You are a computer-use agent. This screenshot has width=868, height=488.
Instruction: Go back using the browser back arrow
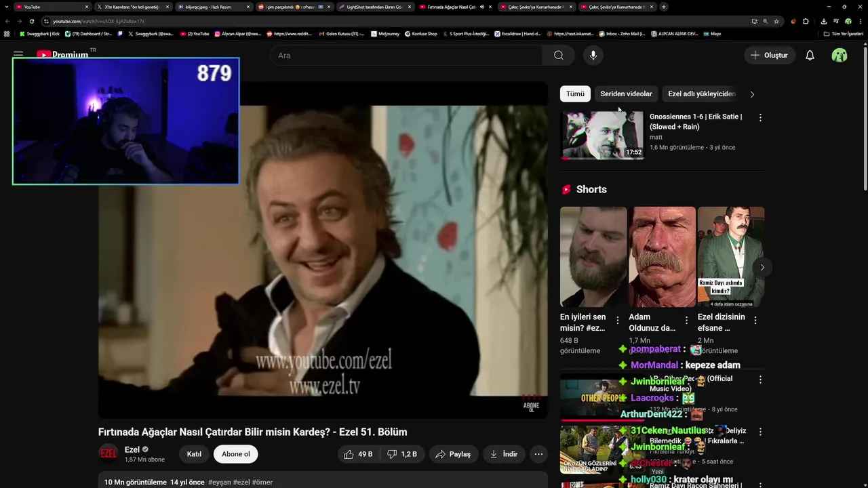click(7, 21)
